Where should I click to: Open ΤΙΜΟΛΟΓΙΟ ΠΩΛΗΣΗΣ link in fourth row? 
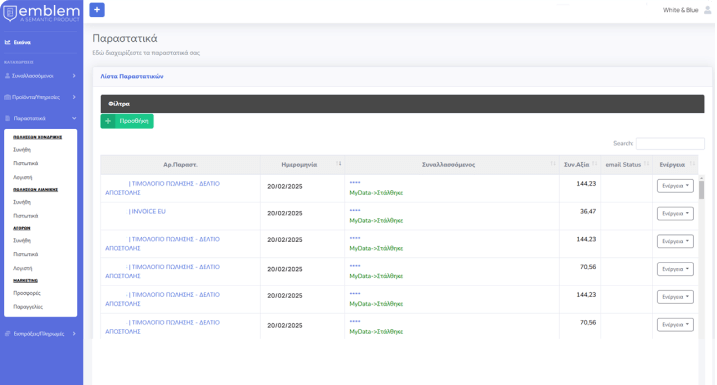coord(162,271)
